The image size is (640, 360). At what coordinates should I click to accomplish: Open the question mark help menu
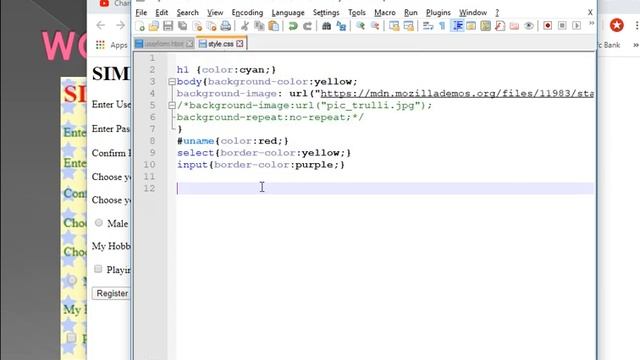[x=497, y=13]
